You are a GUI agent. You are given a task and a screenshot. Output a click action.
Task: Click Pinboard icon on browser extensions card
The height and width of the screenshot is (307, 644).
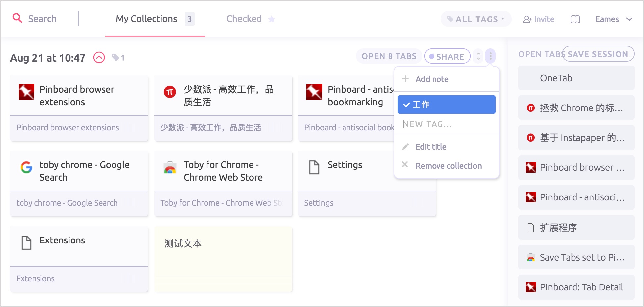pyautogui.click(x=26, y=92)
